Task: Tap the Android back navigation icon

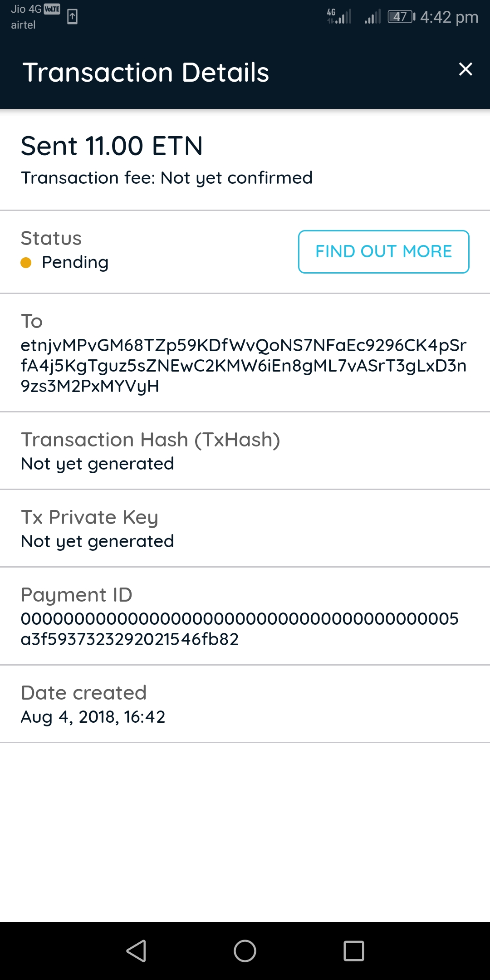Action: [x=136, y=951]
